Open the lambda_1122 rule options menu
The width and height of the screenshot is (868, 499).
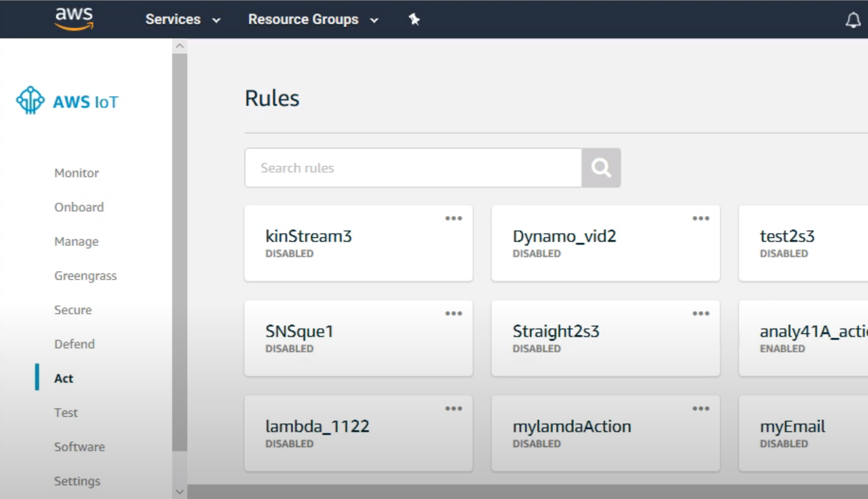[x=453, y=409]
